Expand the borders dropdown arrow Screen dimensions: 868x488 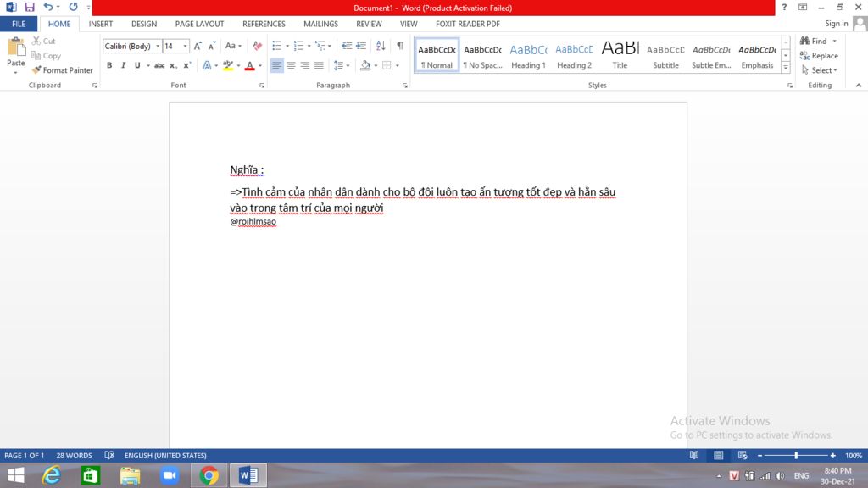(x=398, y=65)
